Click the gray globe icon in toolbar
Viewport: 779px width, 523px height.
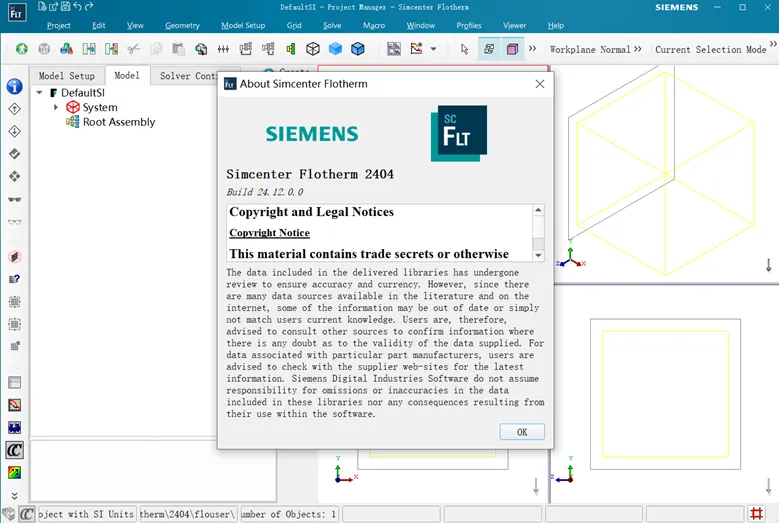pos(44,49)
